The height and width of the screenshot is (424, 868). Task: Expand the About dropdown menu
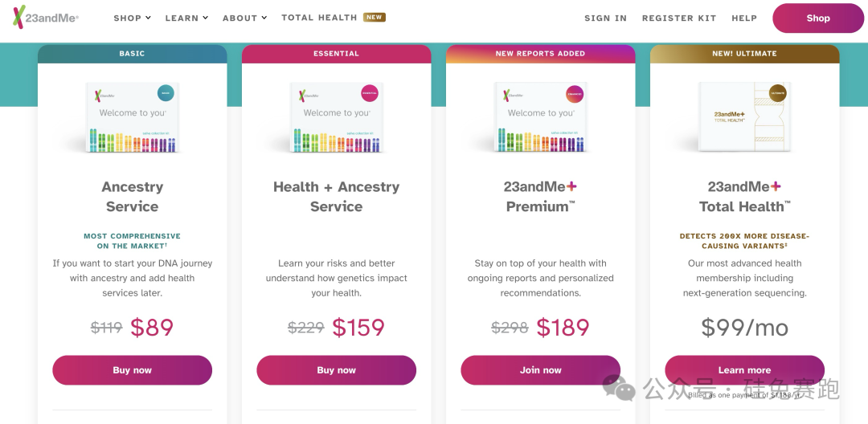tap(244, 18)
